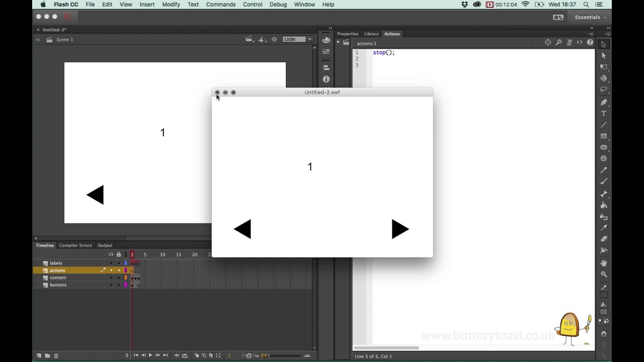Viewport: 644px width, 362px height.
Task: Select the Selection arrow tool
Action: [604, 44]
